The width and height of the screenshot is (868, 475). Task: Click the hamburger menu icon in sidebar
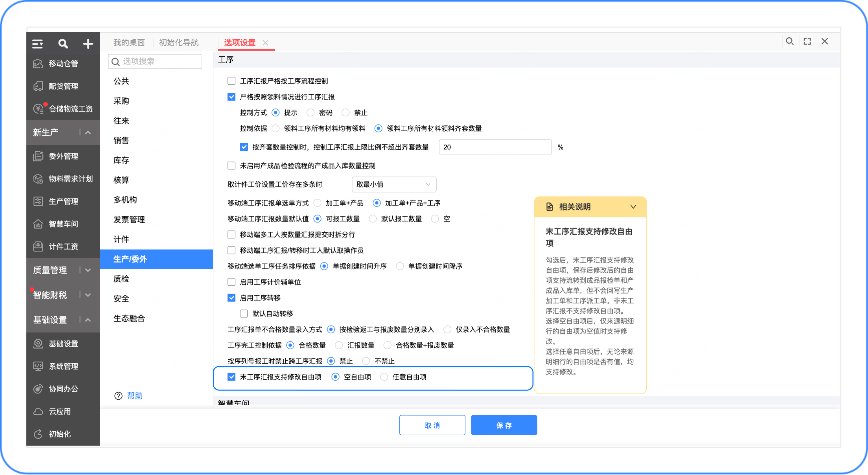pos(37,44)
